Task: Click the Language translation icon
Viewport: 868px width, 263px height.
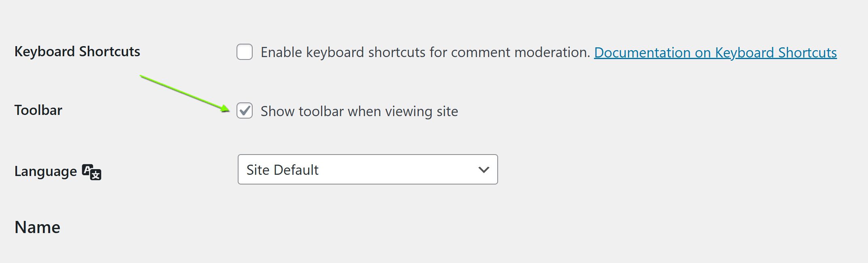Action: [92, 172]
